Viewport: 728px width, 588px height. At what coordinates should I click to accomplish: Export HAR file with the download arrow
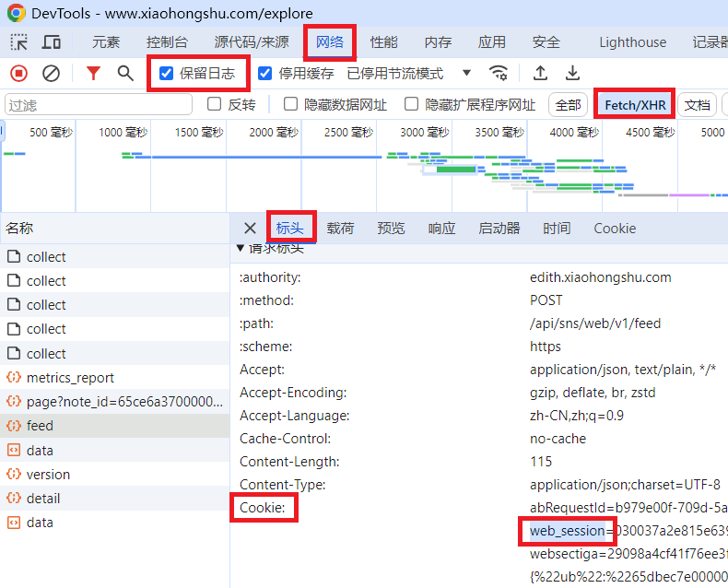(573, 73)
